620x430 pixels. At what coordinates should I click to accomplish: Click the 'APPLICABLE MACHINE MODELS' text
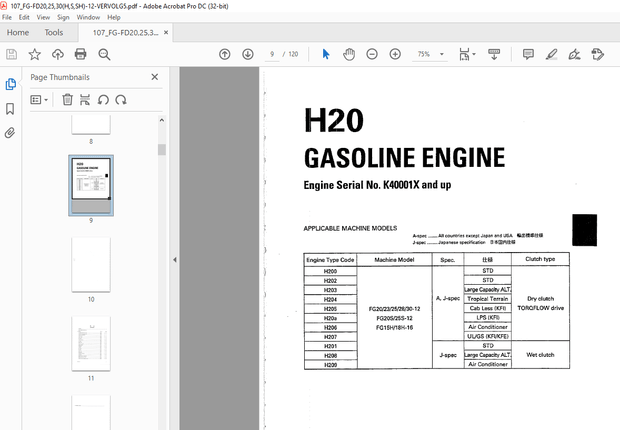point(350,228)
